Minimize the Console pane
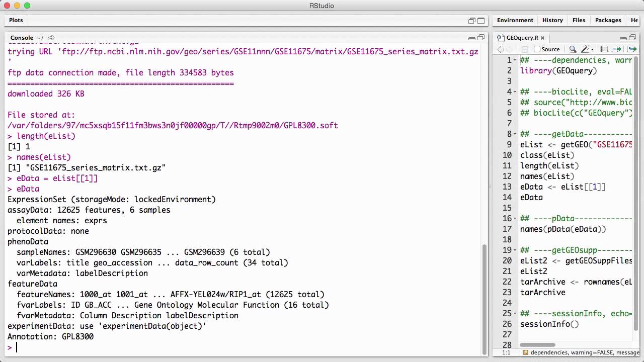This screenshot has width=644, height=362. tap(472, 38)
